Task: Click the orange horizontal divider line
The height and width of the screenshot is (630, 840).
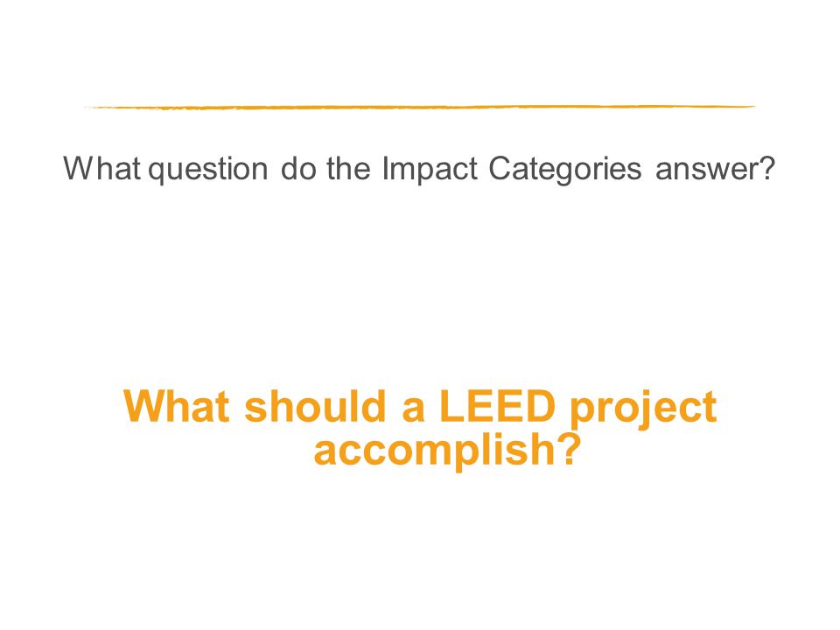Action: [x=419, y=107]
